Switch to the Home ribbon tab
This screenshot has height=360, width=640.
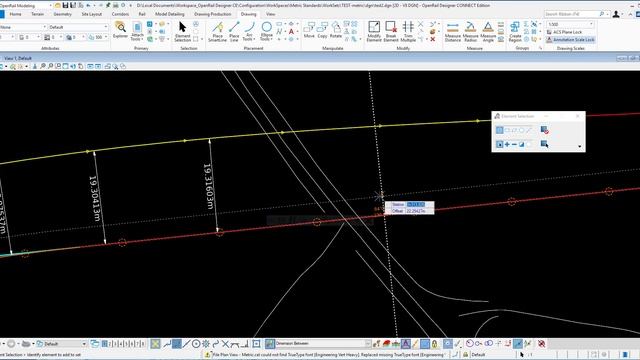(x=16, y=14)
